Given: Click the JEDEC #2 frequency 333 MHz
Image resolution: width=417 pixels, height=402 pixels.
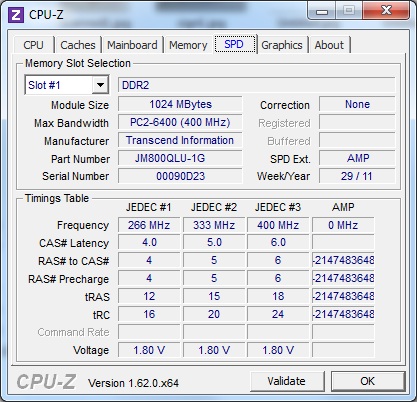Looking at the screenshot, I should tap(214, 225).
